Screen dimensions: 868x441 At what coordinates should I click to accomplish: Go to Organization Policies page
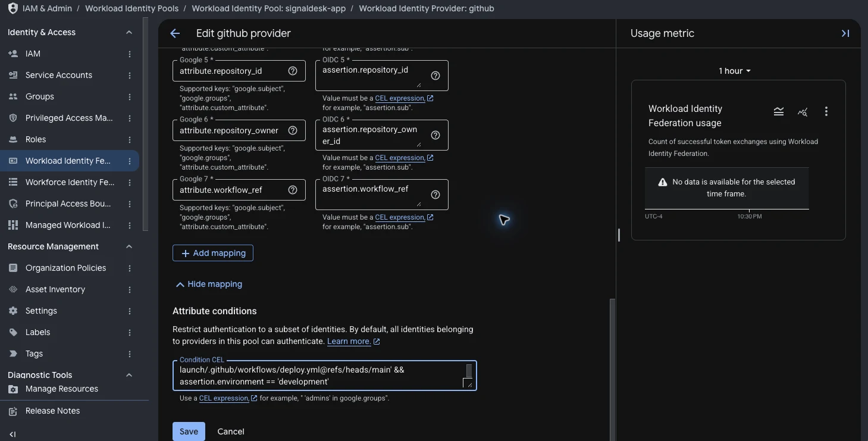65,268
